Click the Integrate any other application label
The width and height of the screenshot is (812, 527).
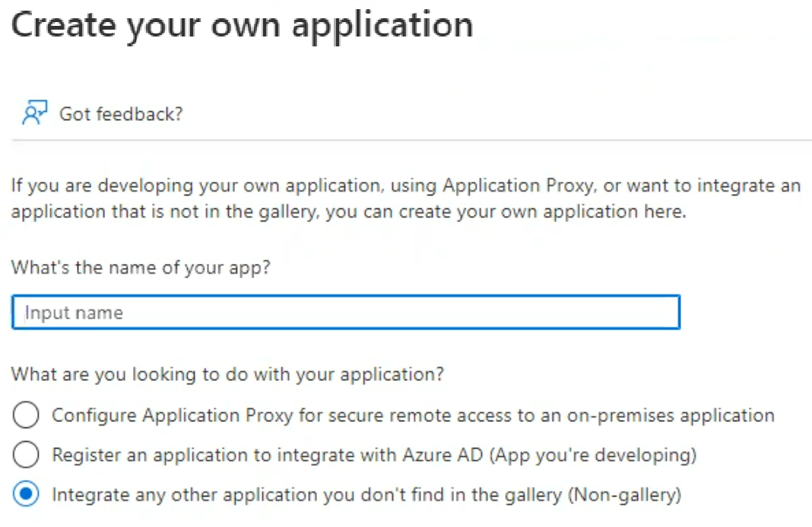tap(366, 495)
